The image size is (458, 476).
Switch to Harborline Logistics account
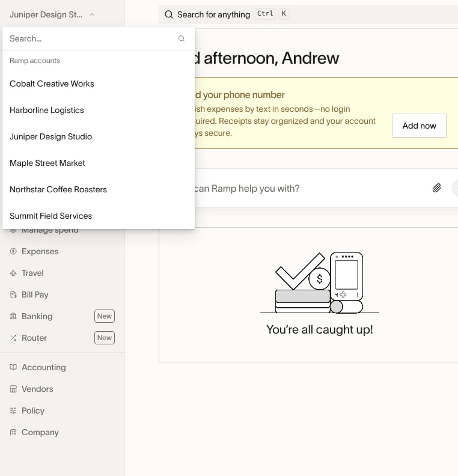[x=99, y=110]
